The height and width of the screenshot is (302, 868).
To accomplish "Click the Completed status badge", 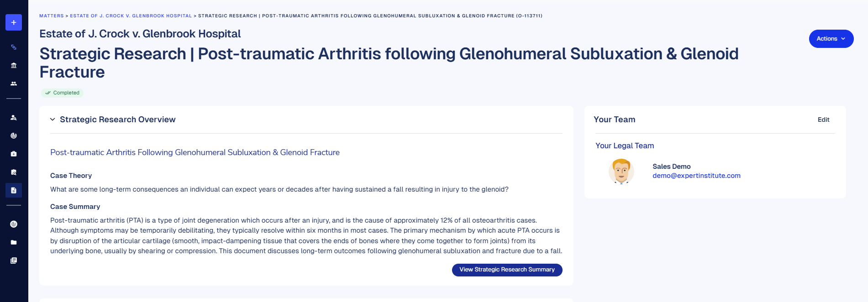I will [x=62, y=93].
